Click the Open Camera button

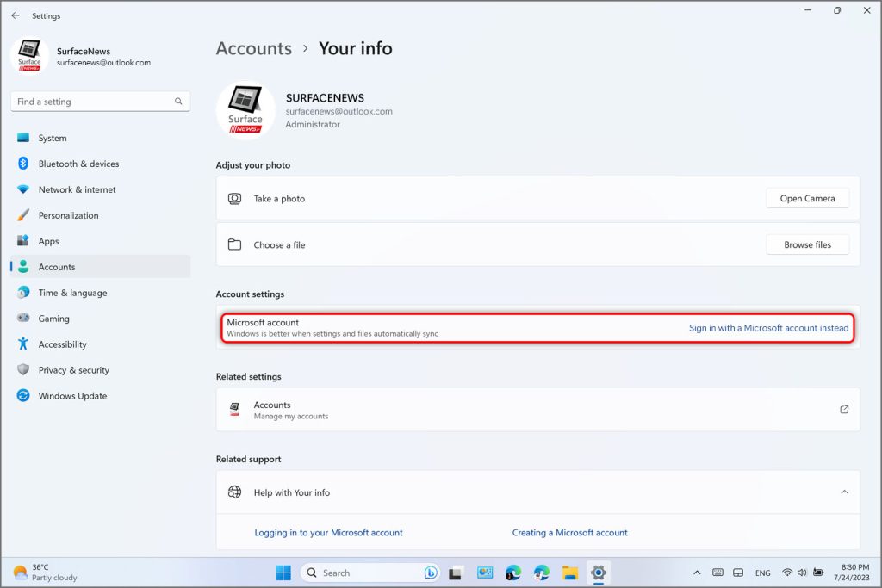click(807, 199)
